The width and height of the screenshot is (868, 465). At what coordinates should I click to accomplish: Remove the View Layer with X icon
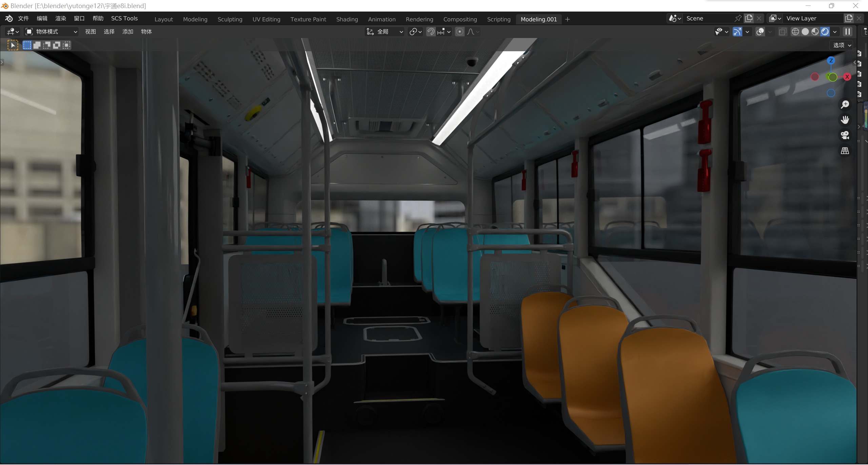click(x=859, y=18)
